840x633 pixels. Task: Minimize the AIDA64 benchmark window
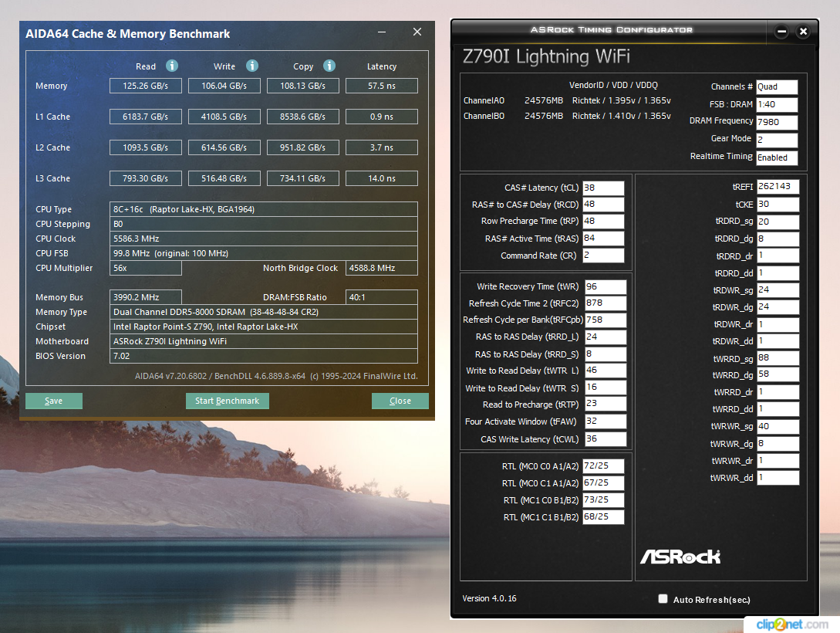[381, 32]
